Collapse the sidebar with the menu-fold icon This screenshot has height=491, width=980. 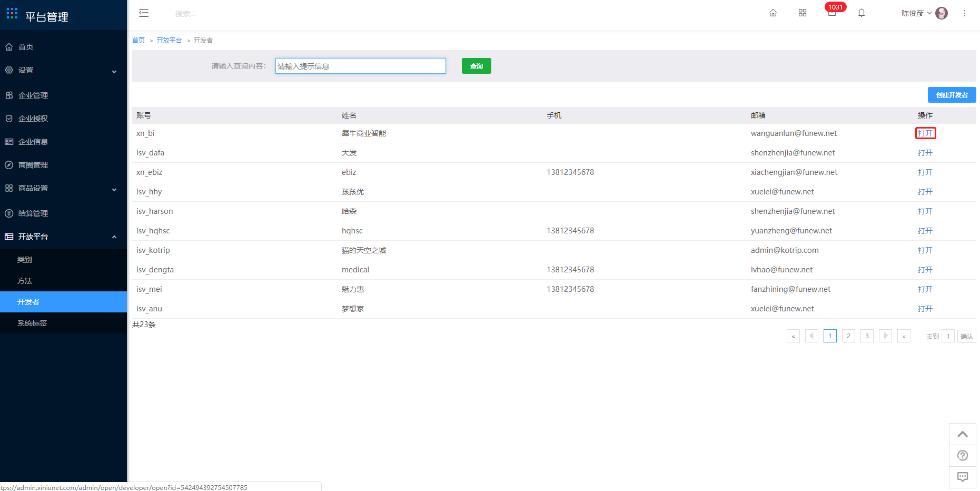point(144,13)
